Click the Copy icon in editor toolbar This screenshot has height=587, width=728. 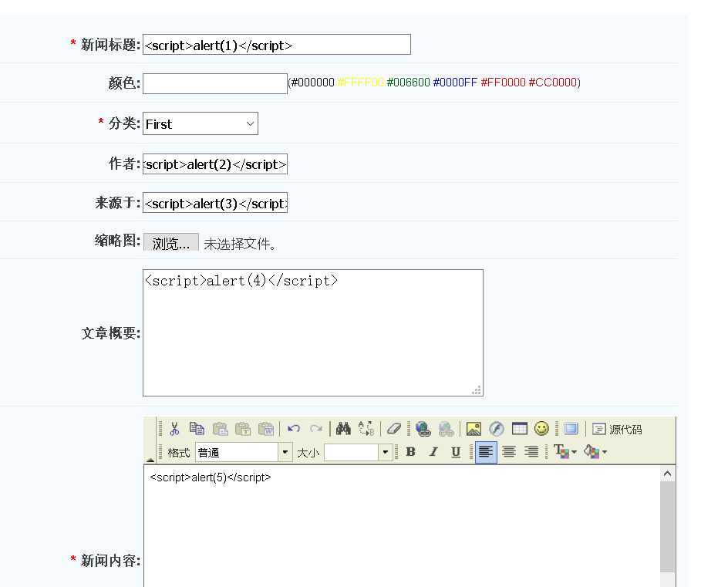click(x=197, y=429)
